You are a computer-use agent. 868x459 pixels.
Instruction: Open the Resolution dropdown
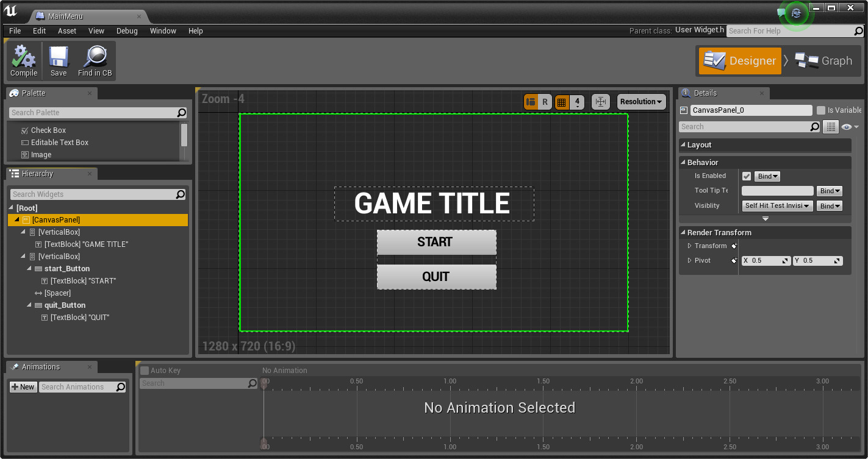tap(641, 102)
